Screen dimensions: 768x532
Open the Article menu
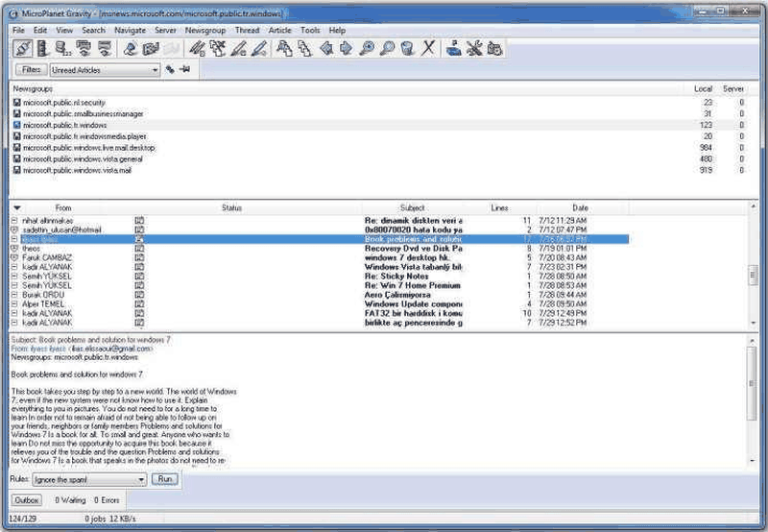click(x=279, y=30)
